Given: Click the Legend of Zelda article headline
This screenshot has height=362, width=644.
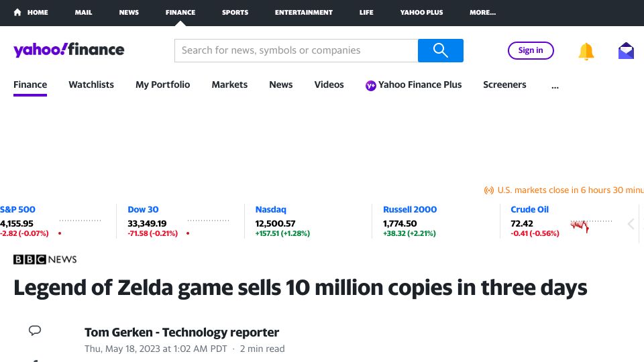Looking at the screenshot, I should click(301, 288).
